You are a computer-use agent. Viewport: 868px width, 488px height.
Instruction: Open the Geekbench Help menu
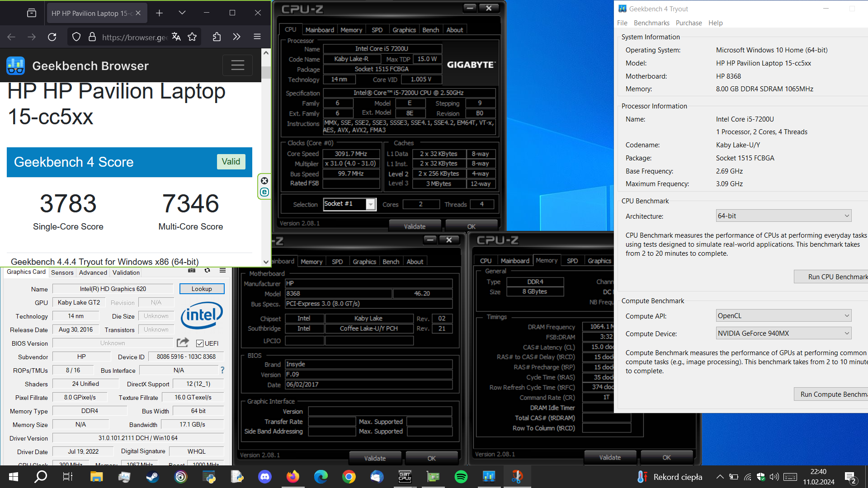(715, 23)
